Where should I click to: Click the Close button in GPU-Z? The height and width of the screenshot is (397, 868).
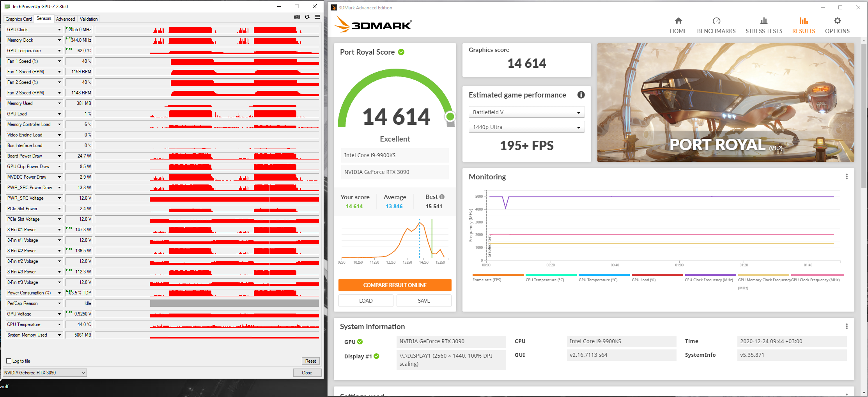[307, 373]
